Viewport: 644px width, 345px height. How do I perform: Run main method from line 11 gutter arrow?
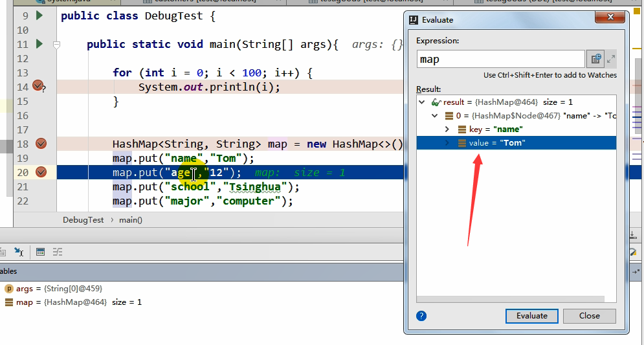pos(39,43)
